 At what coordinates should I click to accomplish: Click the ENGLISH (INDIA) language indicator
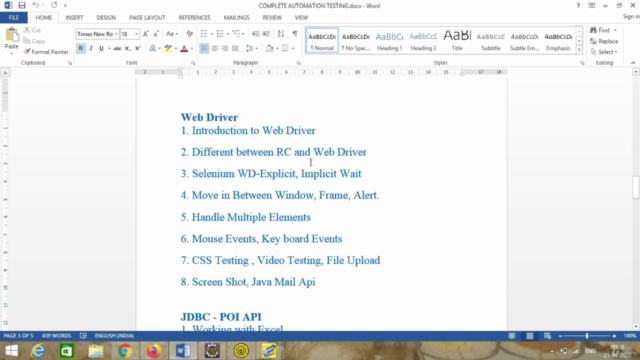tap(114, 336)
